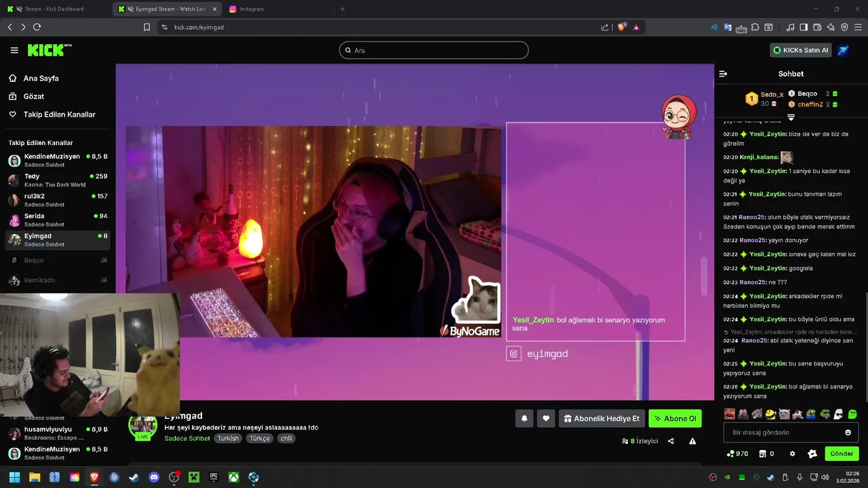Click the address bar URL kick.com/eyimgad
Image resolution: width=868 pixels, height=488 pixels.
coord(199,27)
